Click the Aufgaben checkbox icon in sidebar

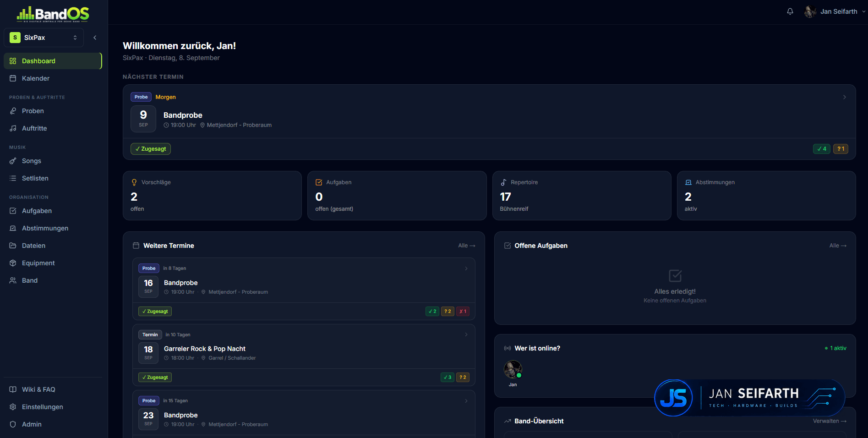[x=13, y=211]
